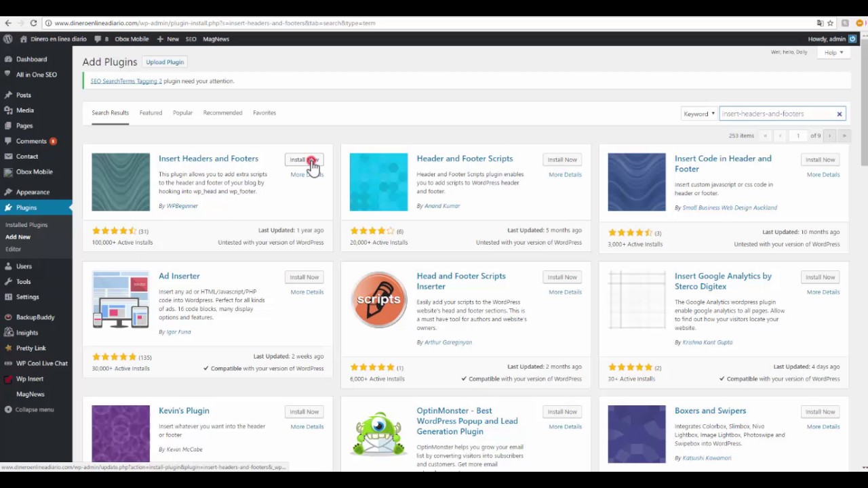Open Dinero en linea diario site menu
This screenshot has width=868, height=488.
[54, 39]
